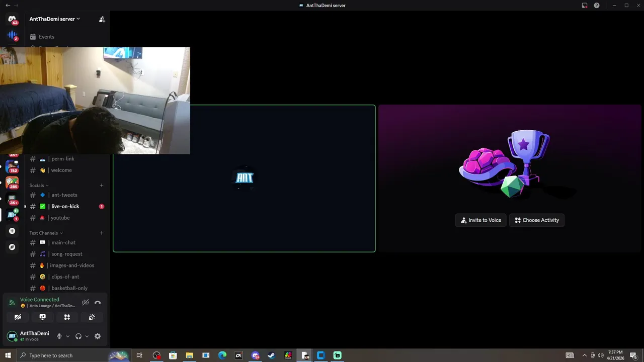Click the webcam preview overlay
Viewport: 644px width, 362px height.
pos(95,101)
